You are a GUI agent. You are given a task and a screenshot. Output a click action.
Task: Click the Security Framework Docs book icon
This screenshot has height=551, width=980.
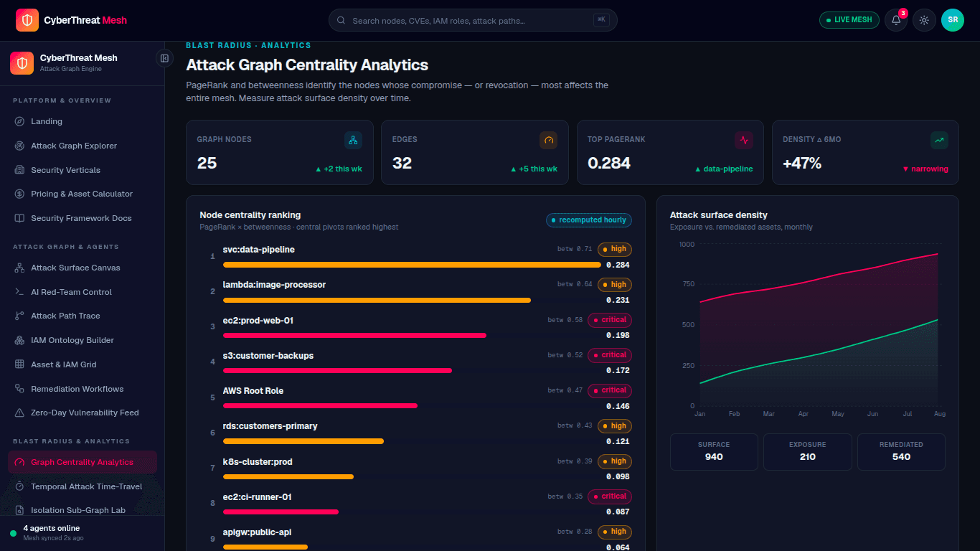pos(19,218)
